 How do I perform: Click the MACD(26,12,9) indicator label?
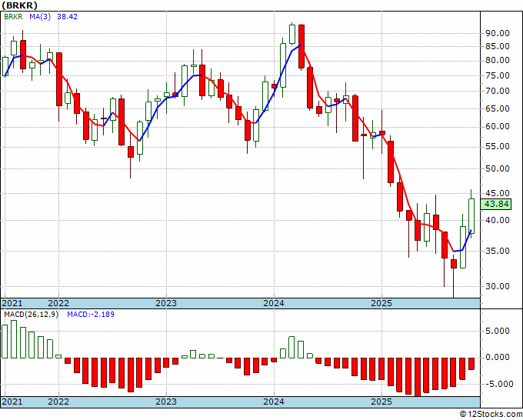[x=31, y=315]
